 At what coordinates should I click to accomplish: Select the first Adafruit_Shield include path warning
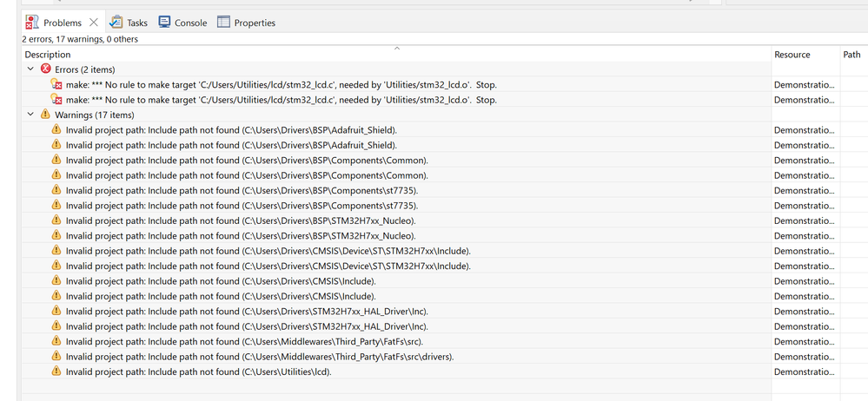pyautogui.click(x=231, y=130)
